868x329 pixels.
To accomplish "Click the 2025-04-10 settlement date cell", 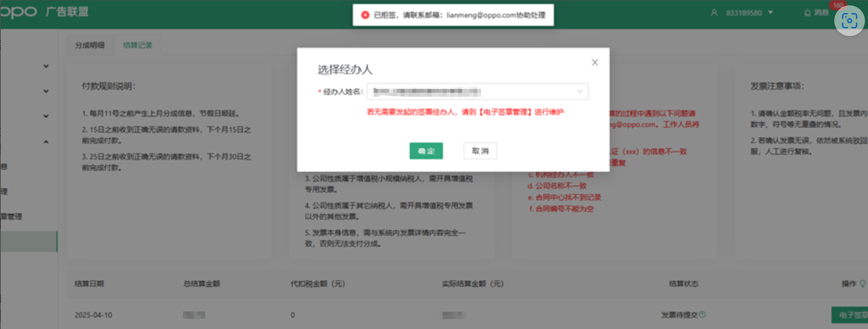I will pos(93,315).
